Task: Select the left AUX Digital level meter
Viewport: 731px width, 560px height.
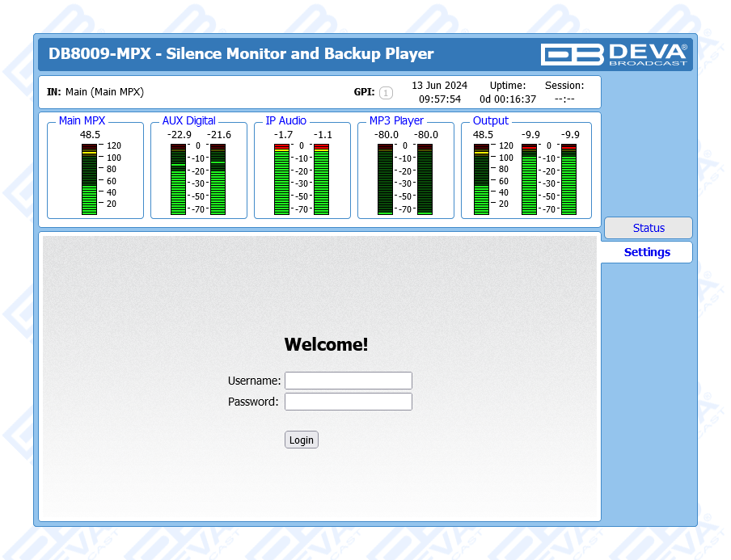Action: 178,179
